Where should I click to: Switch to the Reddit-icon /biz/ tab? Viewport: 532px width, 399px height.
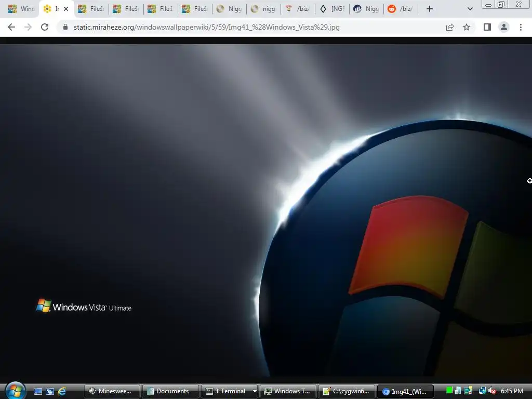(x=401, y=9)
